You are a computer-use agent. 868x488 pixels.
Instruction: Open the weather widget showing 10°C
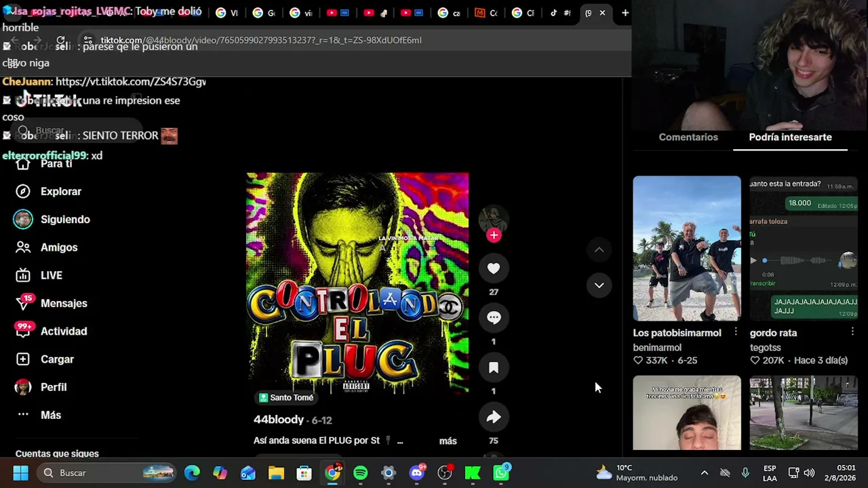click(636, 473)
